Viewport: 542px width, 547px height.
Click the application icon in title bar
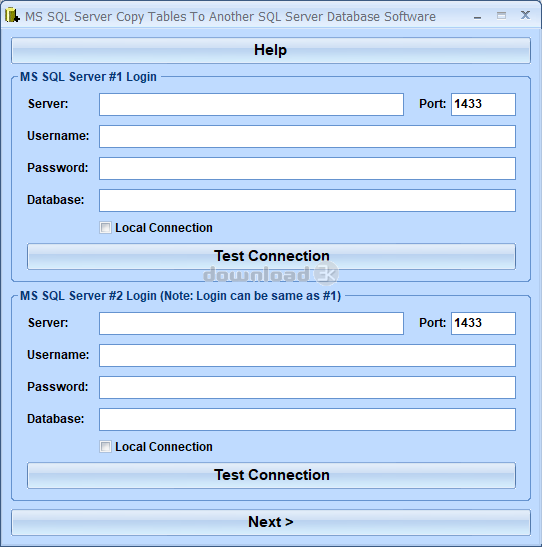(12, 16)
